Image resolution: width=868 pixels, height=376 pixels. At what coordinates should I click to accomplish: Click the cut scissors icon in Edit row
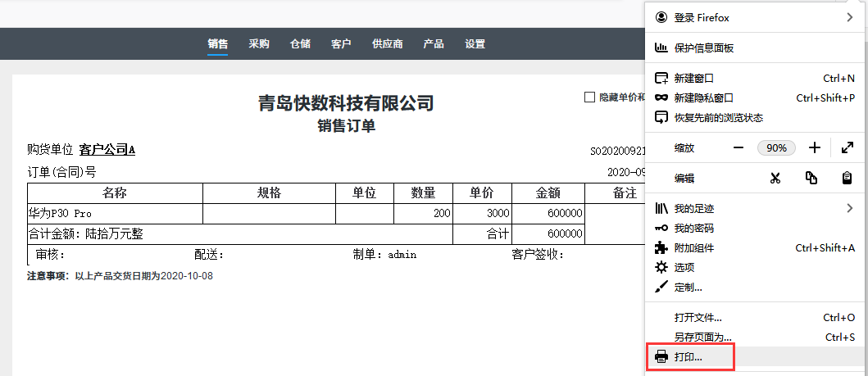775,178
